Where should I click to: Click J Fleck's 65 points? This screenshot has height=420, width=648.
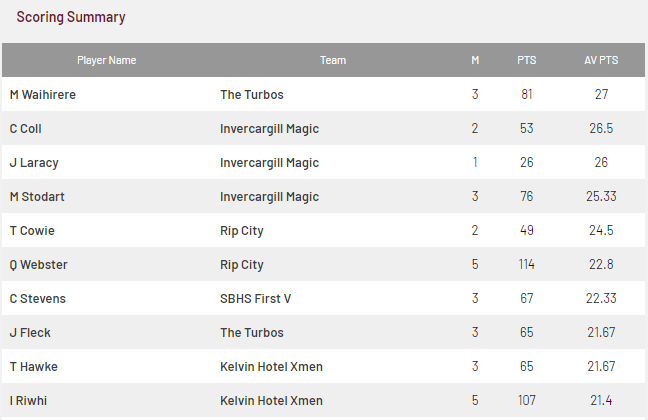pos(526,332)
